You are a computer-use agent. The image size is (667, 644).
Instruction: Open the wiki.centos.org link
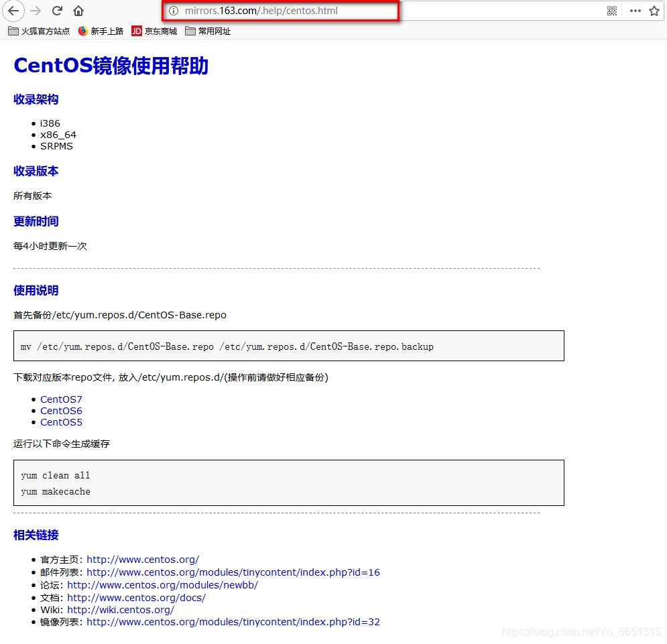point(121,610)
